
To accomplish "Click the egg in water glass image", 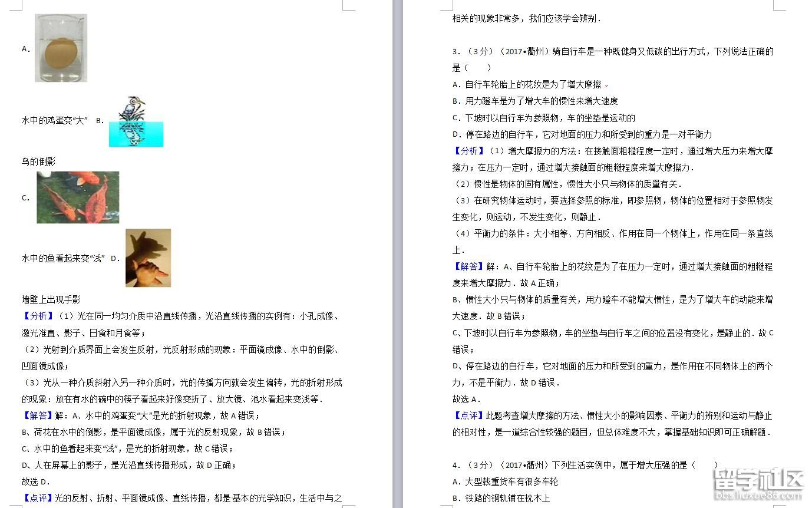I will point(61,48).
